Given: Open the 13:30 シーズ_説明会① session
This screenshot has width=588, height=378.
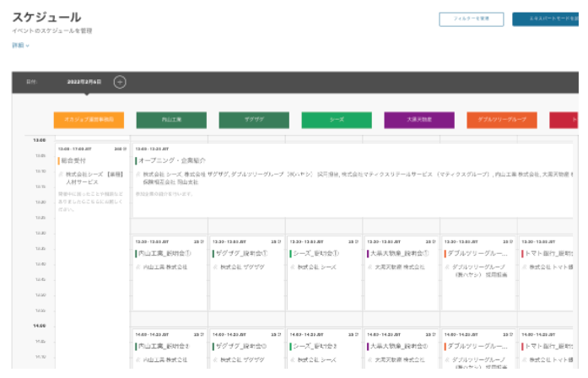Looking at the screenshot, I should (324, 273).
